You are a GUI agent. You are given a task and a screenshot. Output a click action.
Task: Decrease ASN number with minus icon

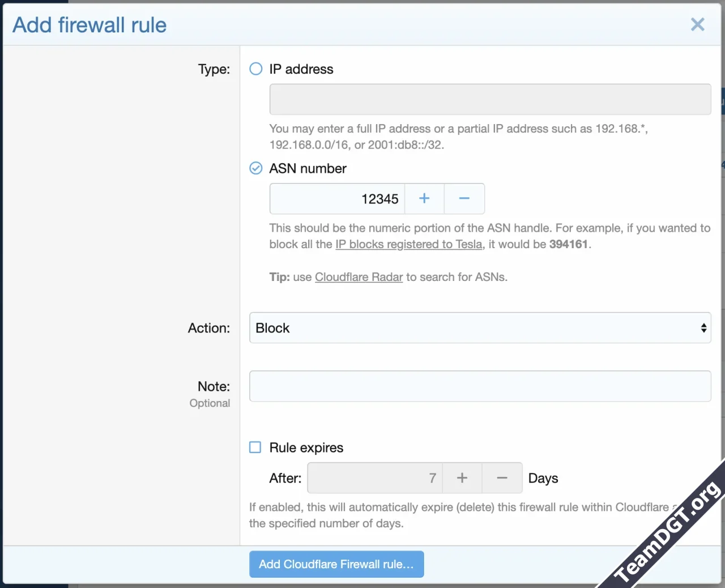[464, 199]
